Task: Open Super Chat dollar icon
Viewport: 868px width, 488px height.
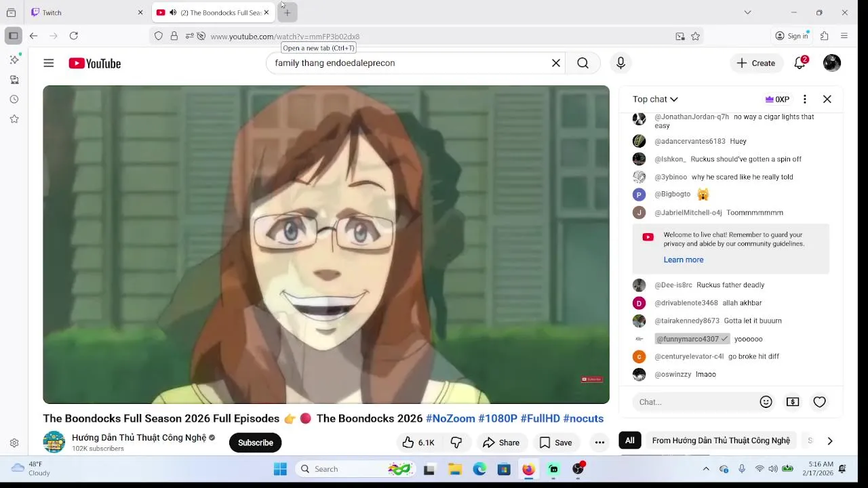Action: click(793, 402)
